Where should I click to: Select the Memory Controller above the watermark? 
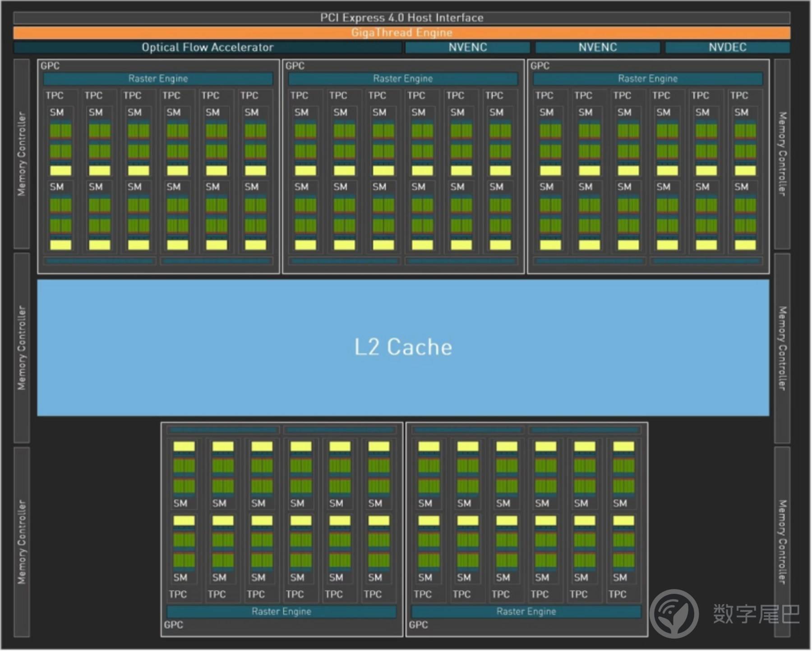(782, 542)
